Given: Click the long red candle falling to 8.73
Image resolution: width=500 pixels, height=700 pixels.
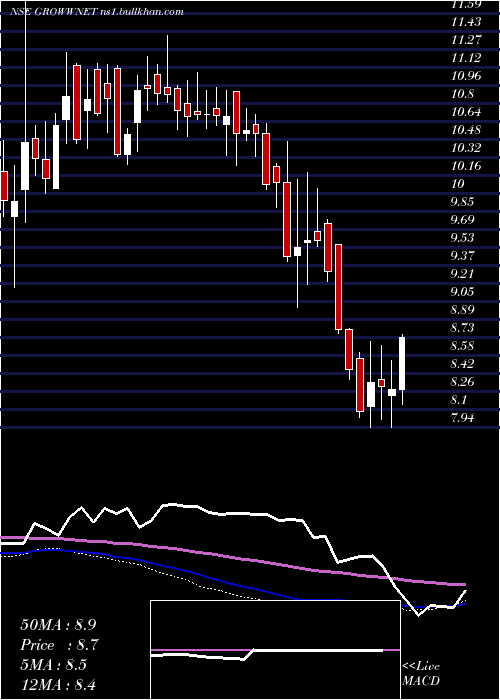Looking at the screenshot, I should tap(338, 287).
